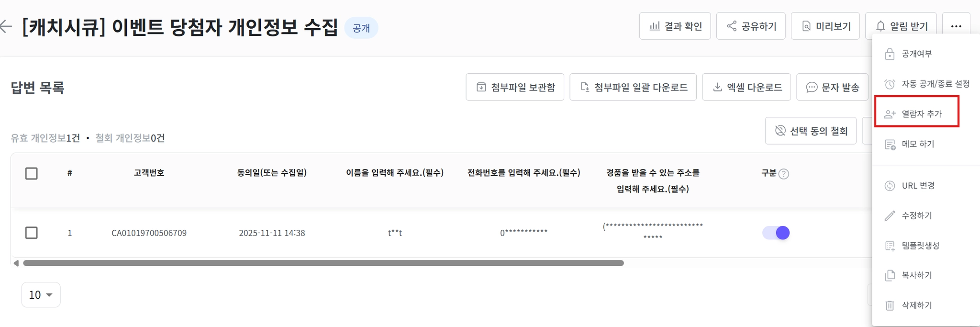Click the pencil icon for 수정하기

(890, 216)
